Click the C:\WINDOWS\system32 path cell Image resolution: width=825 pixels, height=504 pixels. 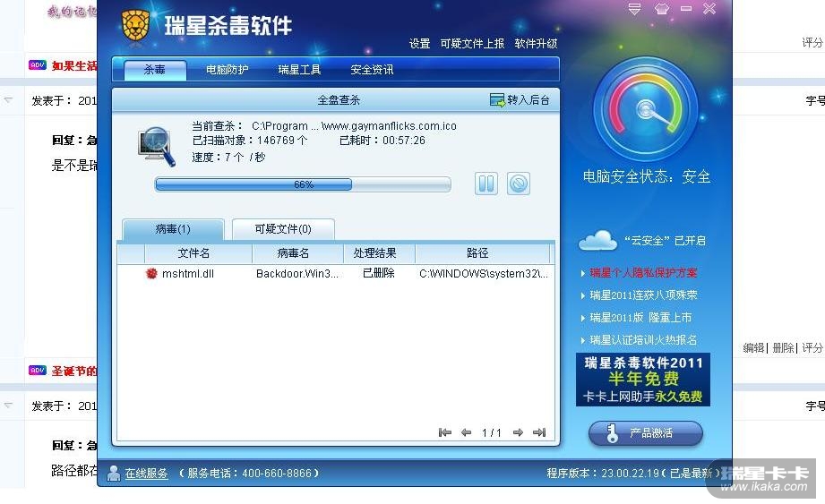click(x=484, y=273)
